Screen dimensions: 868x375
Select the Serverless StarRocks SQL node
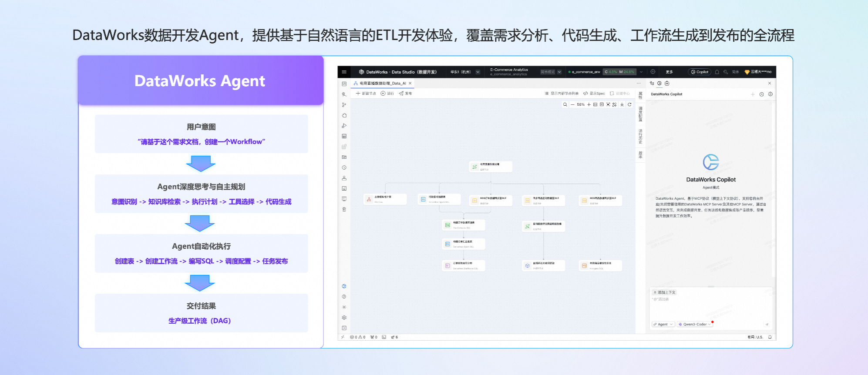(464, 265)
